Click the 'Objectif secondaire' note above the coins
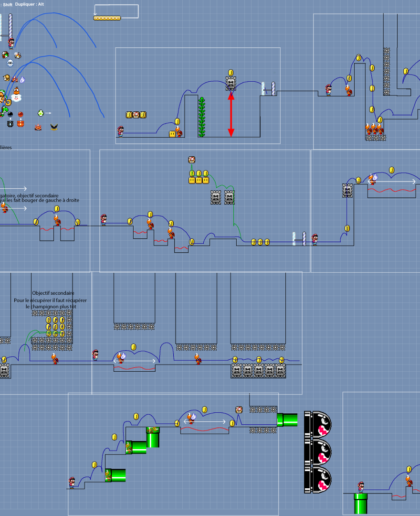 pos(53,293)
